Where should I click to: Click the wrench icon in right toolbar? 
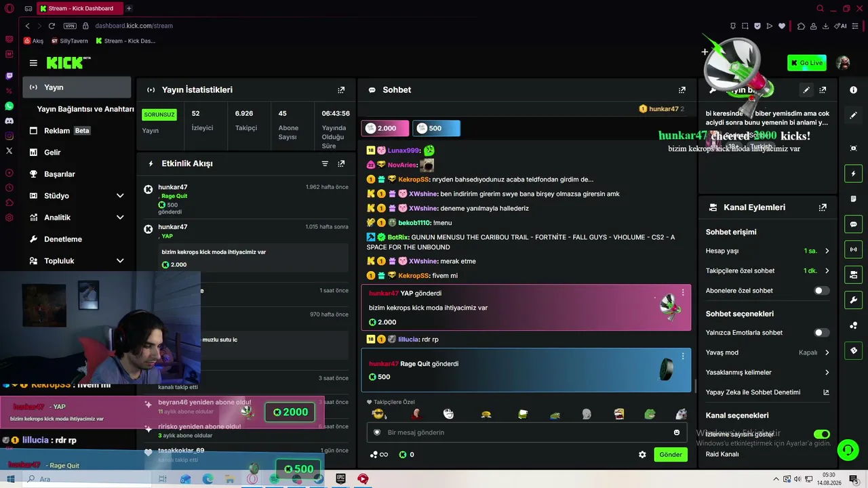(853, 300)
